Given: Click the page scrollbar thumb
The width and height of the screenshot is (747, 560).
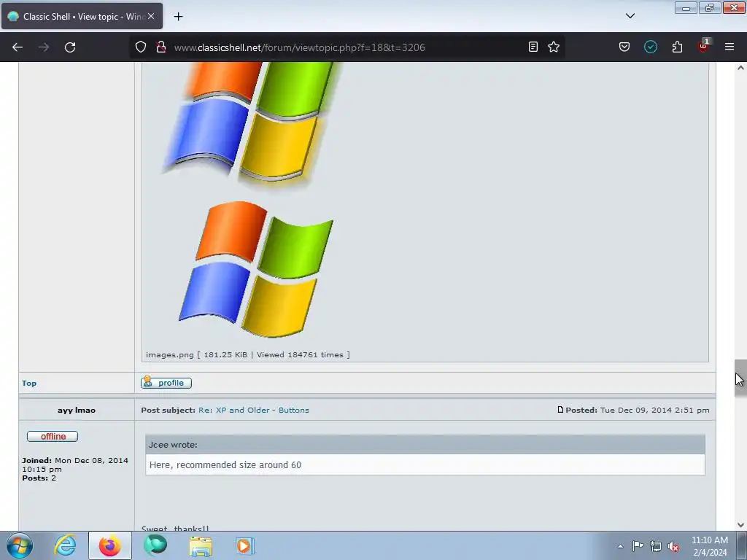Looking at the screenshot, I should pos(740,378).
